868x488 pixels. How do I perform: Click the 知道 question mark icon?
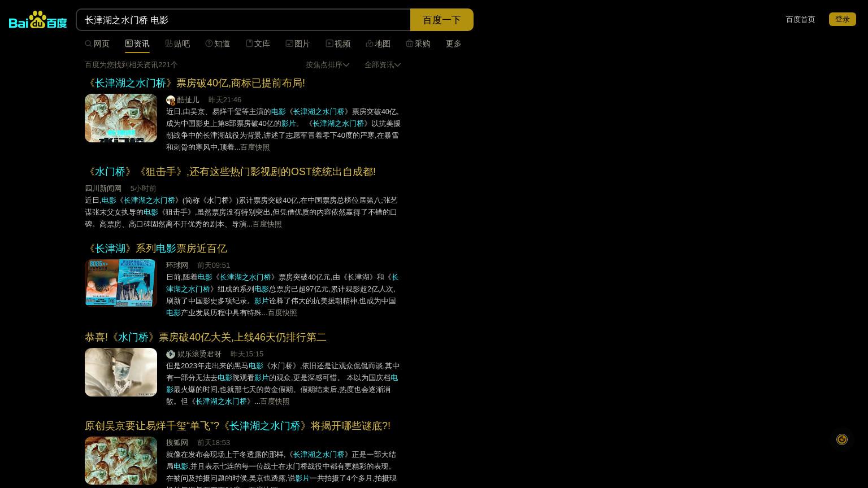point(209,43)
